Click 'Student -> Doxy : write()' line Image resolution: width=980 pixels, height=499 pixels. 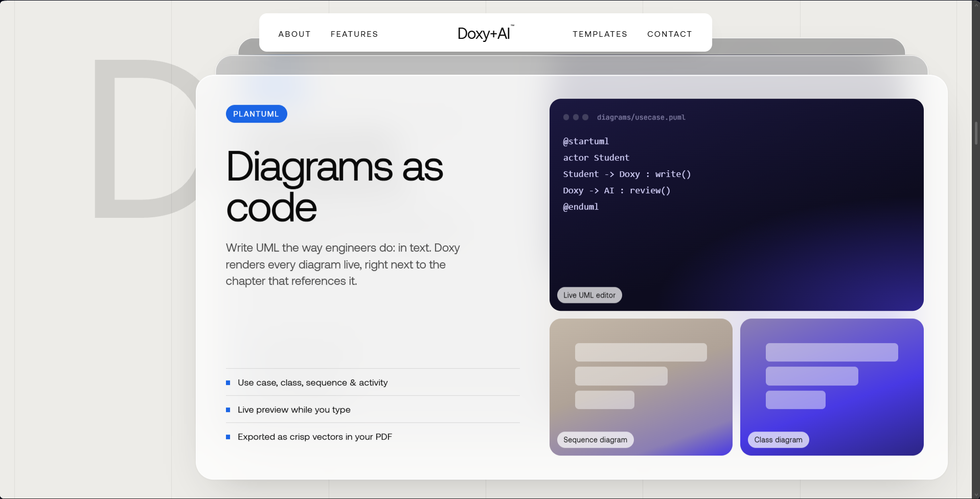point(627,174)
